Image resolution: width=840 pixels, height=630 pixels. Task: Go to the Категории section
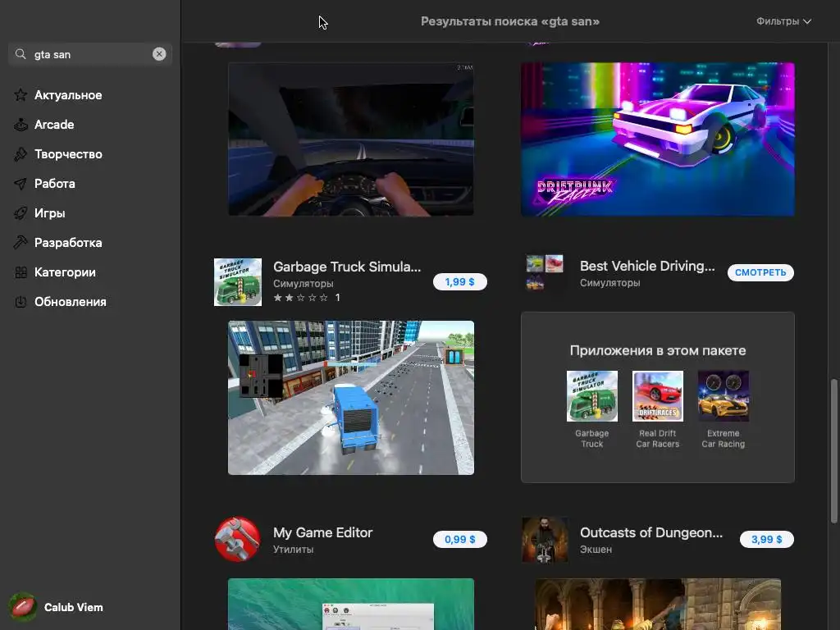click(65, 272)
